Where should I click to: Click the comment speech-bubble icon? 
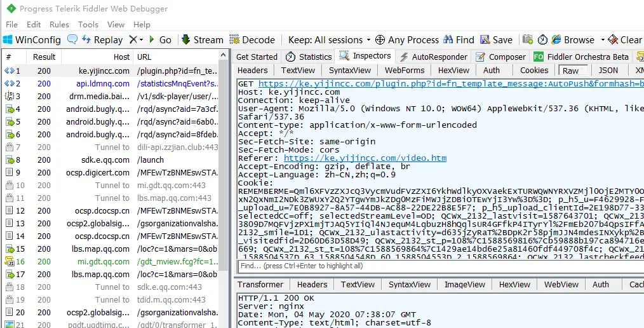click(x=72, y=39)
